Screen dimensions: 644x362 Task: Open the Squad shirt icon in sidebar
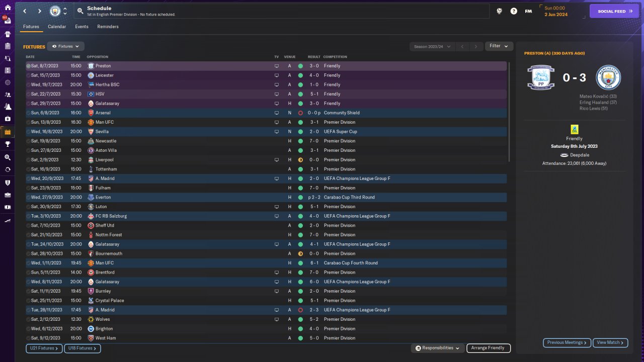8,34
